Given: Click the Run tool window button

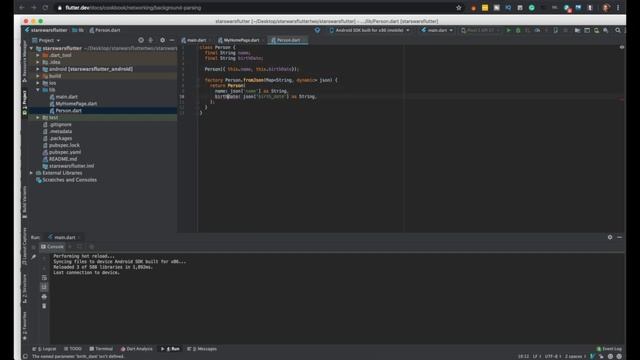Looking at the screenshot, I should coord(171,349).
